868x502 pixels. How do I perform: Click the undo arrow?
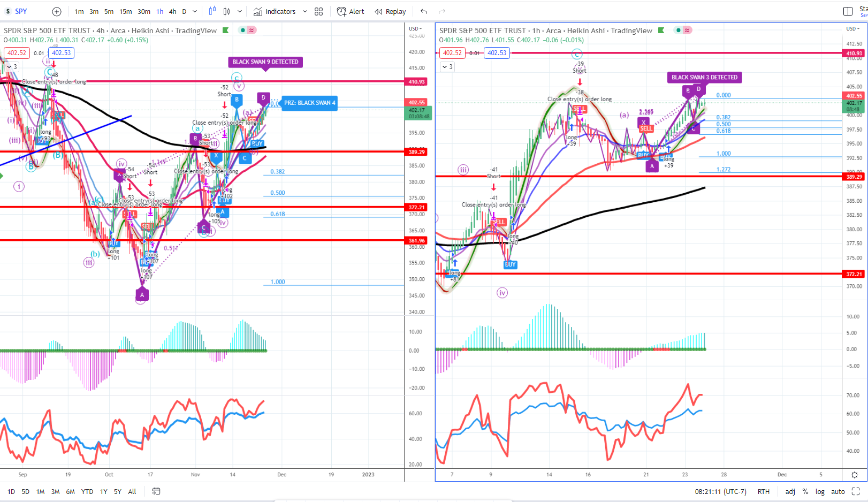(424, 11)
